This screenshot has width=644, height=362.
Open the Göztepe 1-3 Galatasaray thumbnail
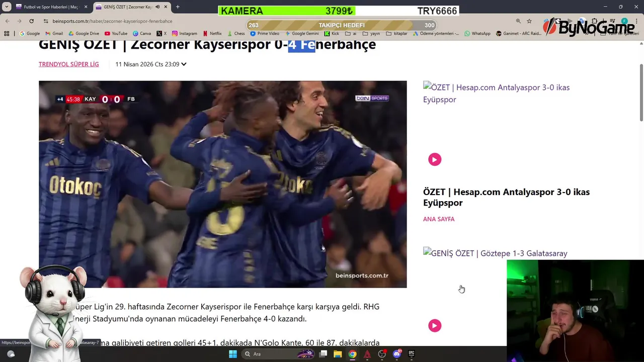pyautogui.click(x=495, y=253)
